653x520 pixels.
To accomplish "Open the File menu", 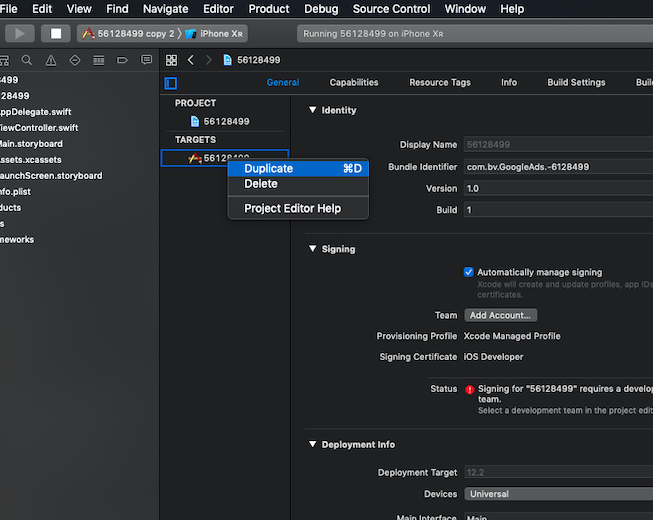I will click(8, 9).
